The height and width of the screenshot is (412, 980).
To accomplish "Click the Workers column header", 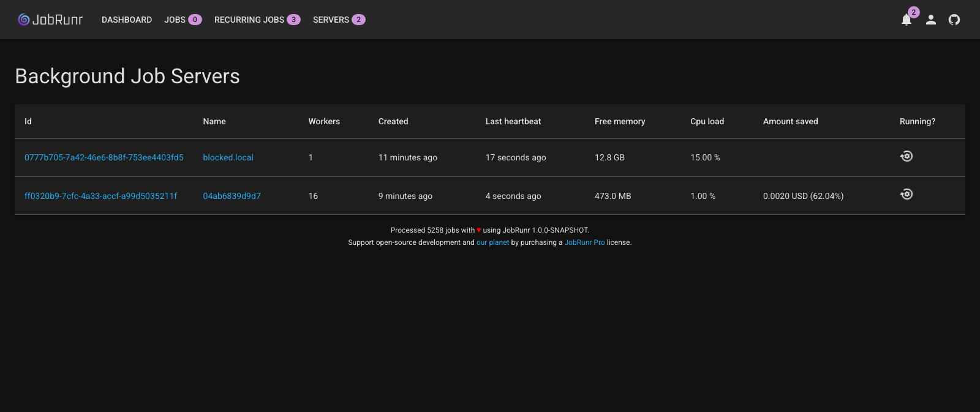I will tap(324, 121).
